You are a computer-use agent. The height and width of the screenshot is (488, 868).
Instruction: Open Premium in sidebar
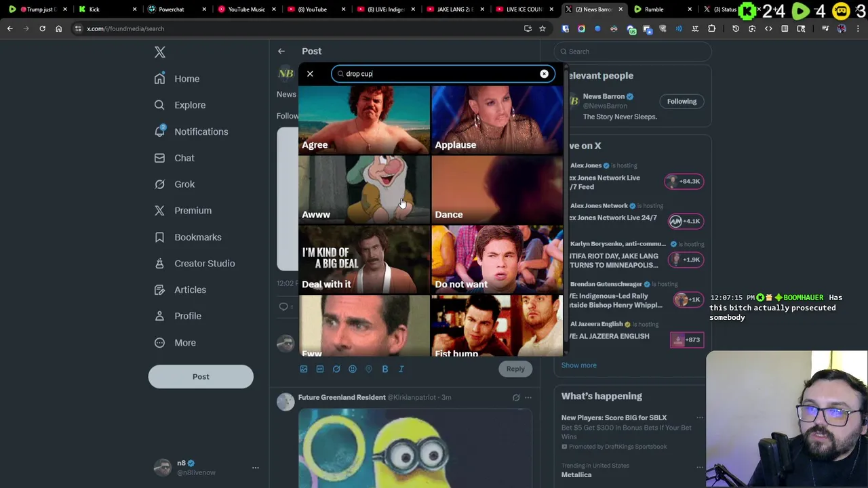183,211
